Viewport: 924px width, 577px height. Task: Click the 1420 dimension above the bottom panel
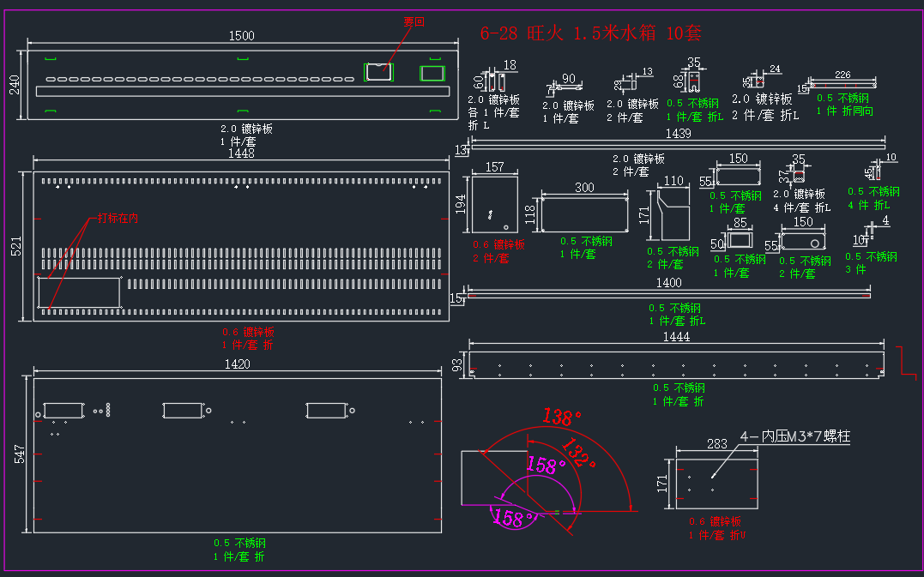(237, 364)
